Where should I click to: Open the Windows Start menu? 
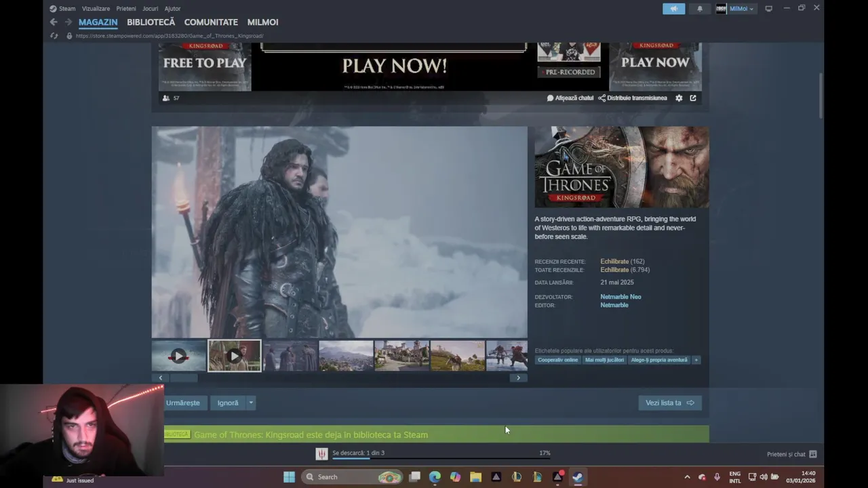tap(289, 477)
